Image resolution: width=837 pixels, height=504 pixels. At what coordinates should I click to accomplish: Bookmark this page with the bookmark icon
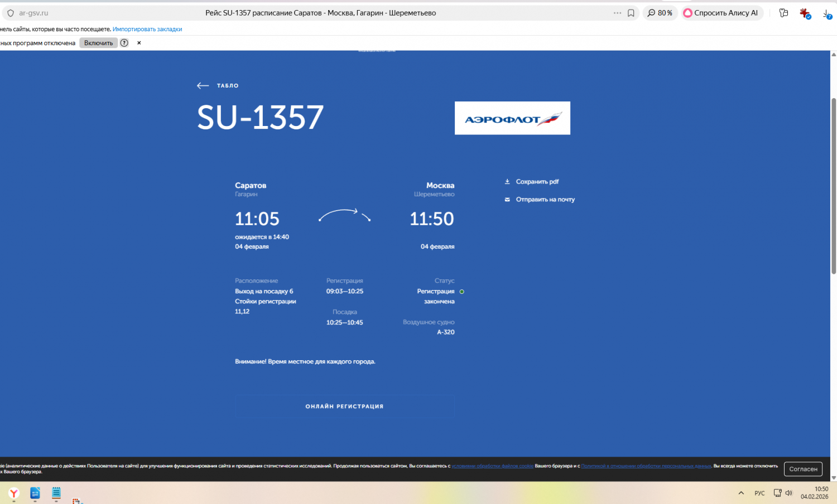coord(631,13)
